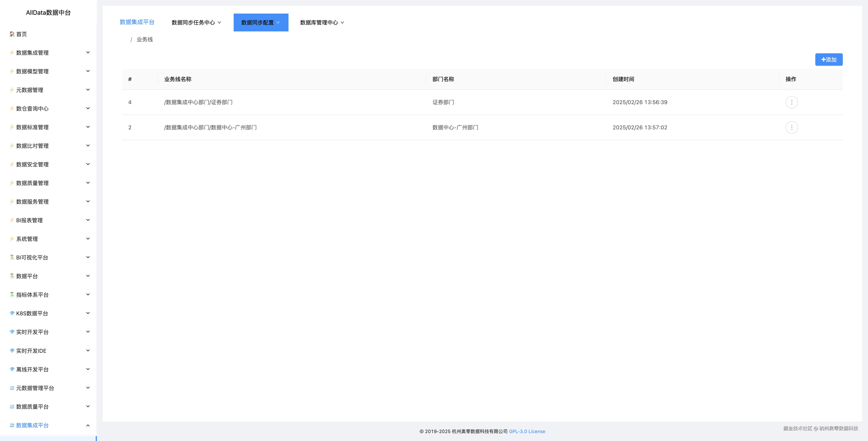Collapse the 数据集成平台 sidebar section
868x441 pixels.
(88, 425)
